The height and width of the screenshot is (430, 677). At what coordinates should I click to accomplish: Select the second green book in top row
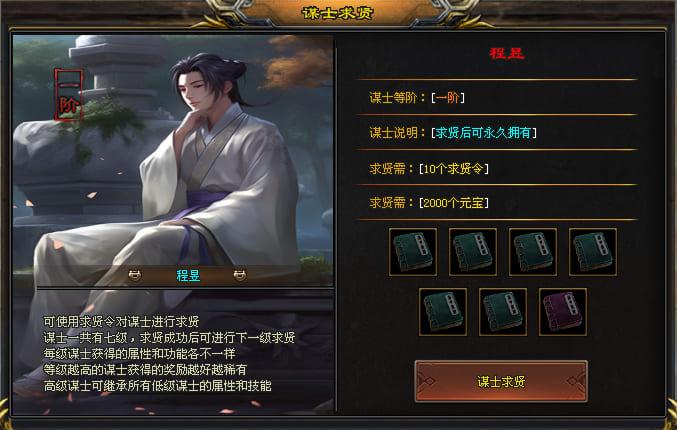[473, 252]
